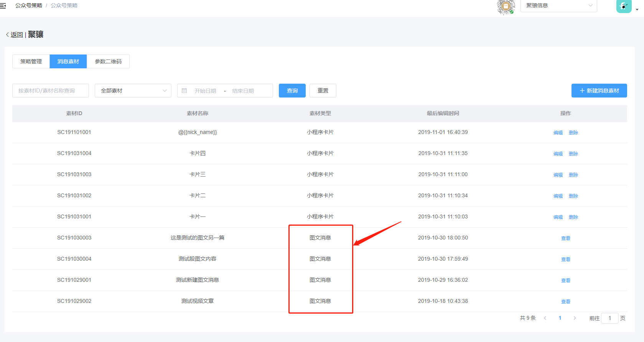The height and width of the screenshot is (342, 644).
Task: Click the 新建消息素材 button
Action: click(599, 91)
